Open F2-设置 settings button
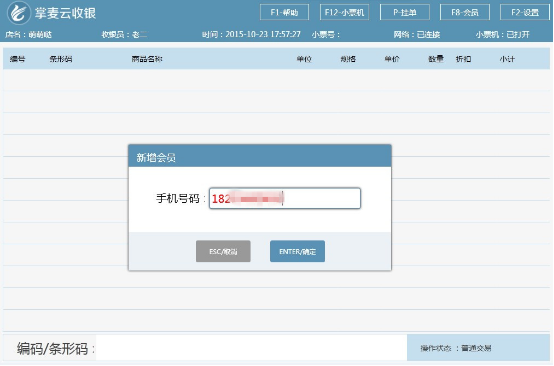 click(x=525, y=12)
